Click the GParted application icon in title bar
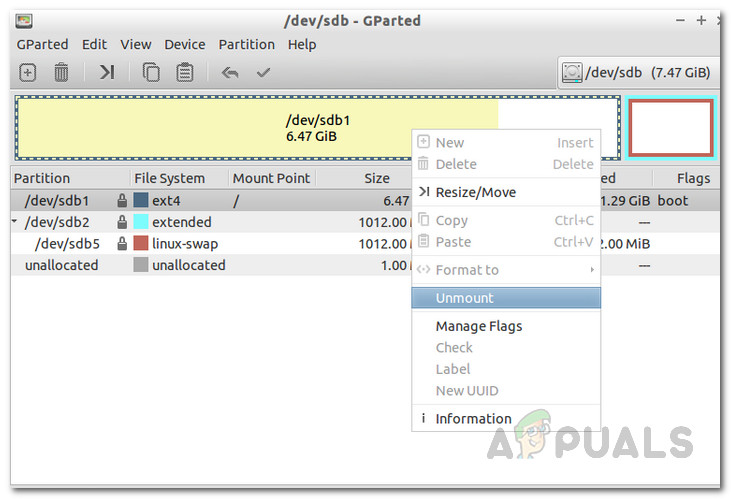Screen dimensions: 731x499 [x=23, y=21]
